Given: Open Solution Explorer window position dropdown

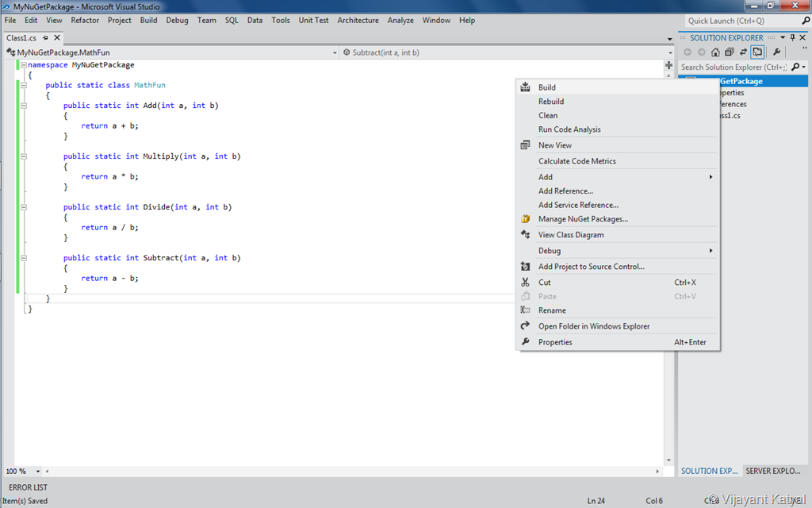Looking at the screenshot, I should pyautogui.click(x=783, y=37).
